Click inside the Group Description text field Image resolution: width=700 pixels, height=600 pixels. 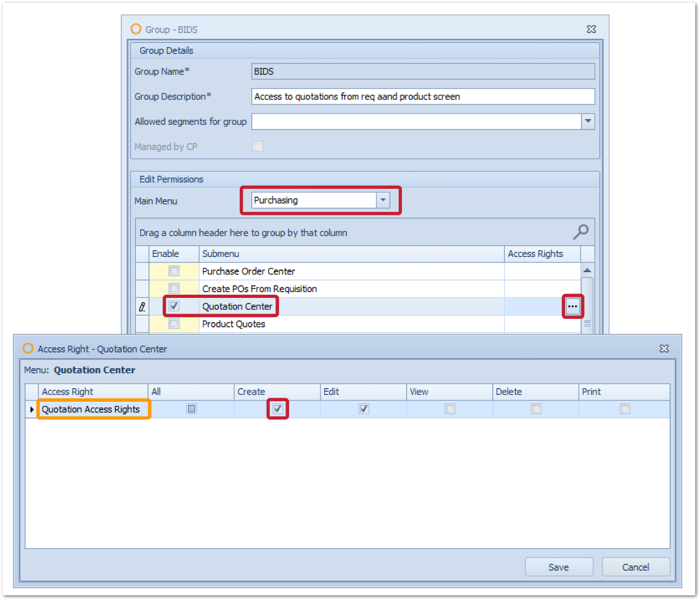[x=423, y=97]
